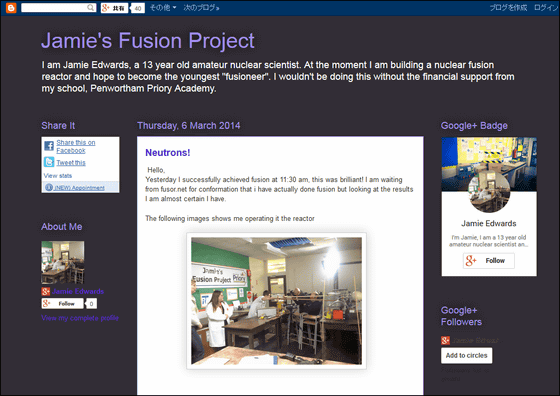Click ブログを作成 in the navbar

pos(508,7)
